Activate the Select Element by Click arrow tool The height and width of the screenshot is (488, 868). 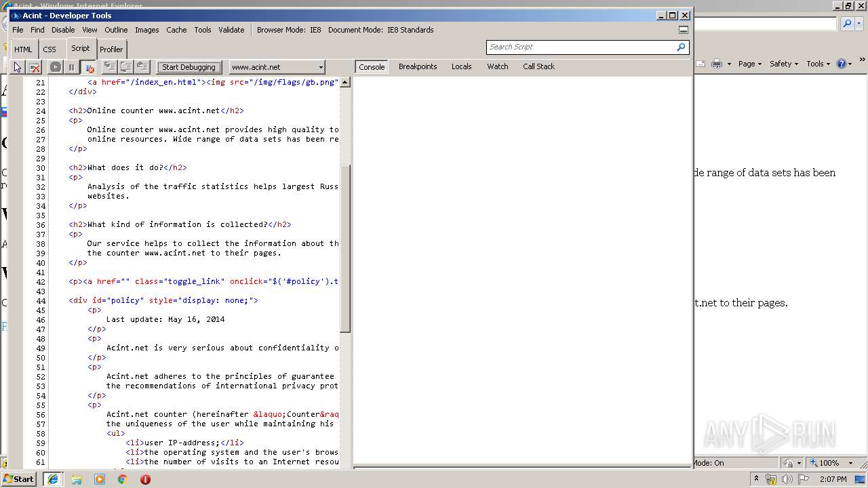coord(18,67)
